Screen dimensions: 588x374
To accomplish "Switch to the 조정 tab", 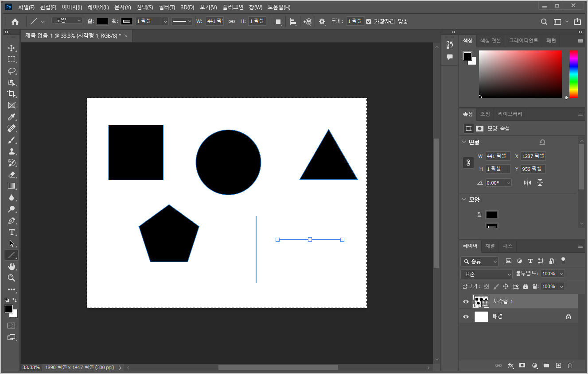I will 485,114.
